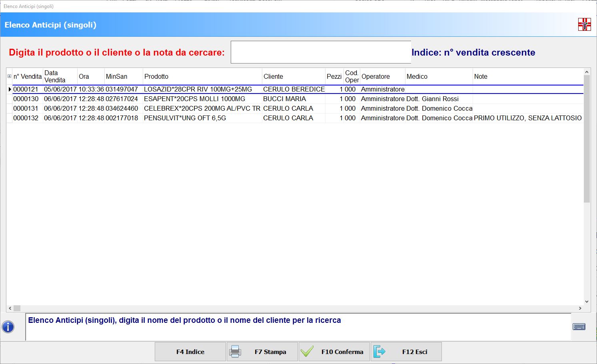The image size is (597, 364).
Task: Click the printer icon for F7 Stampa
Action: [x=235, y=352]
